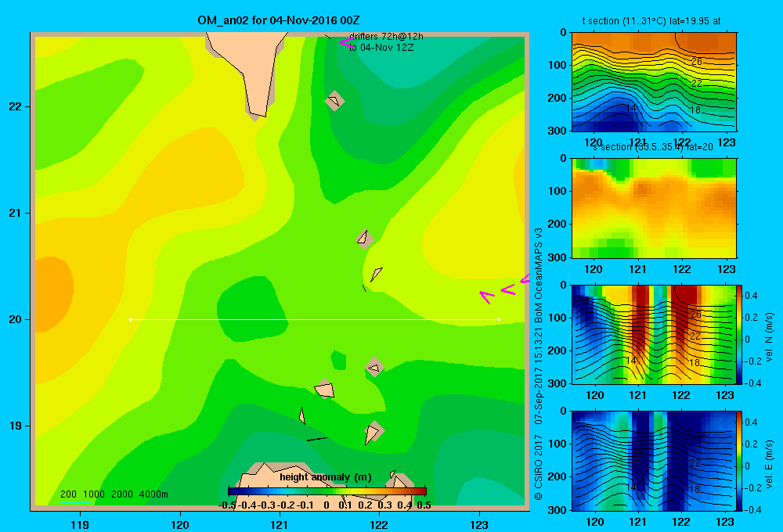Click main map longitude 121 tick label

click(x=280, y=524)
